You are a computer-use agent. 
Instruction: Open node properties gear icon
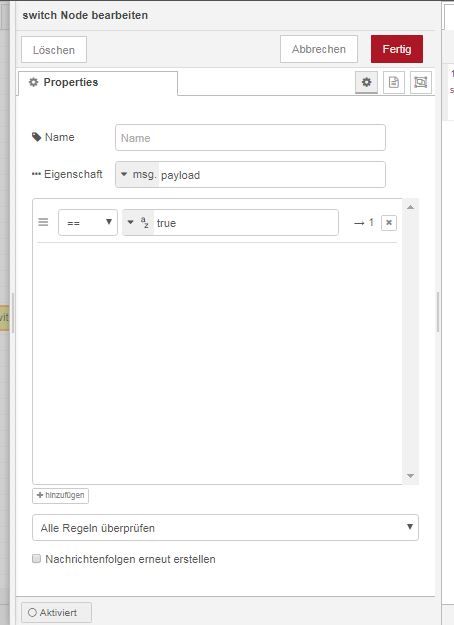pyautogui.click(x=366, y=83)
